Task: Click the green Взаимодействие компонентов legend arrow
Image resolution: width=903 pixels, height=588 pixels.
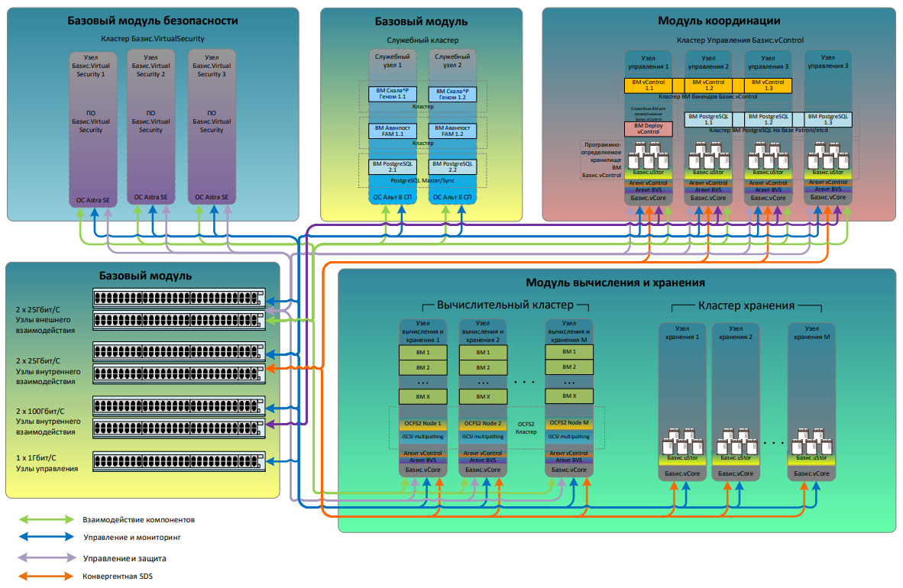Action: (x=47, y=519)
